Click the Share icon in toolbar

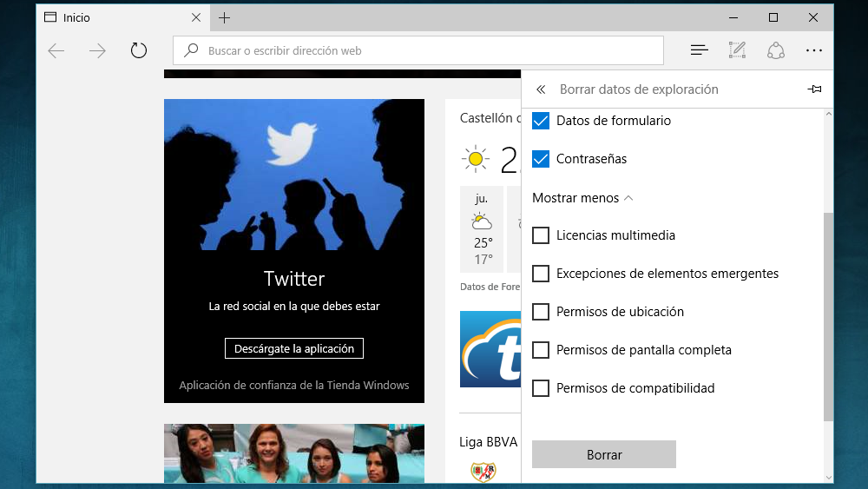(775, 50)
